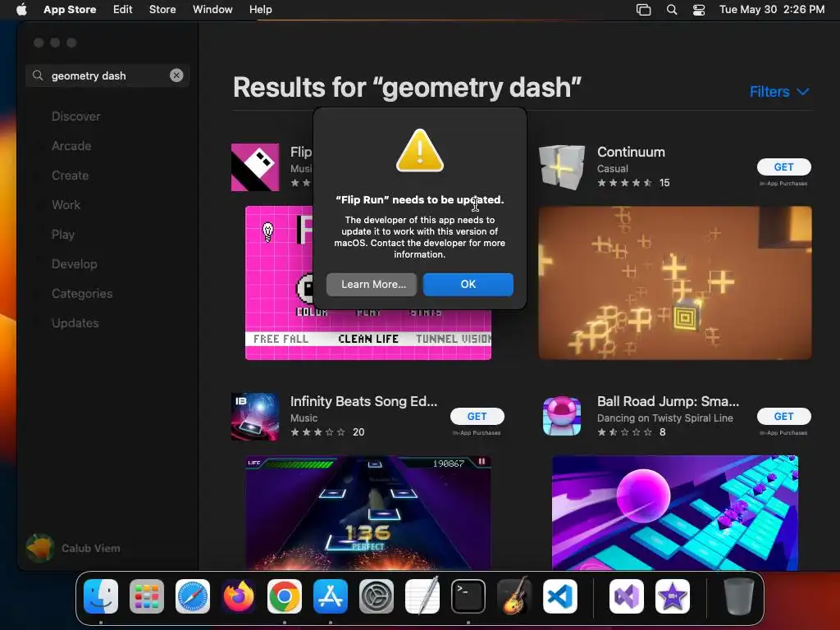The width and height of the screenshot is (840, 630).
Task: Click the search magnifier icon in sidebar
Action: (x=38, y=75)
